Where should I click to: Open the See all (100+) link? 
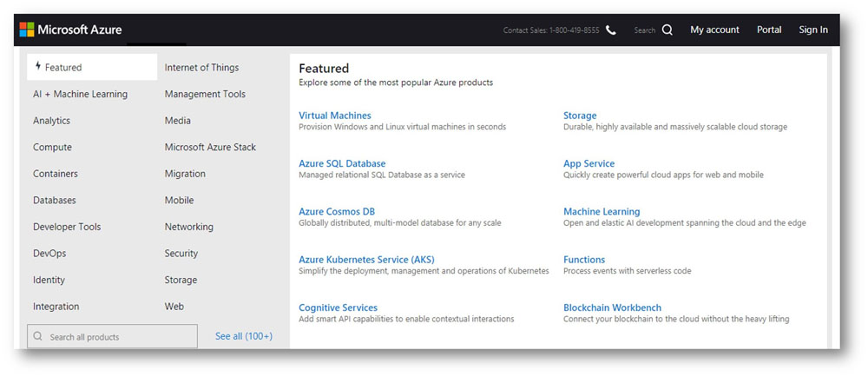tap(243, 336)
